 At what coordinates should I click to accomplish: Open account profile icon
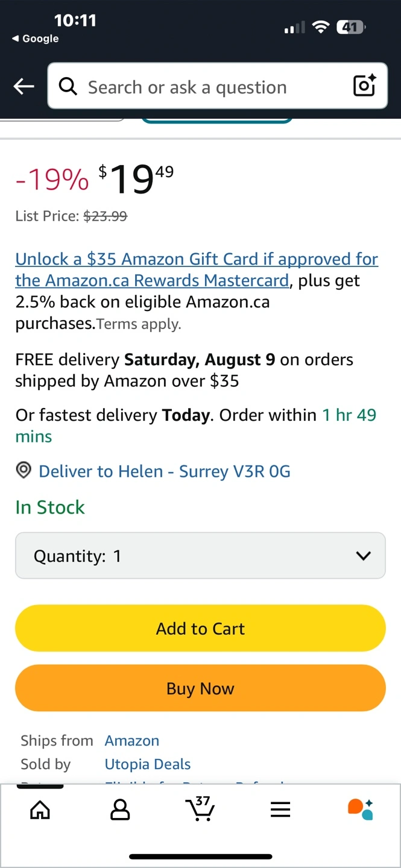pos(120,810)
